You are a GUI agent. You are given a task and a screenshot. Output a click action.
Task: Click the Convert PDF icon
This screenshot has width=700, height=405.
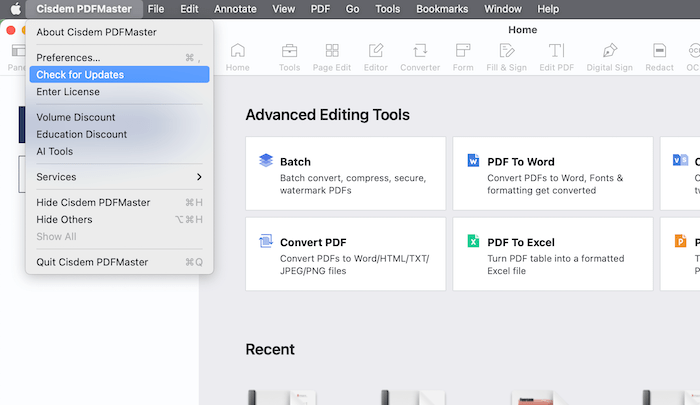266,241
